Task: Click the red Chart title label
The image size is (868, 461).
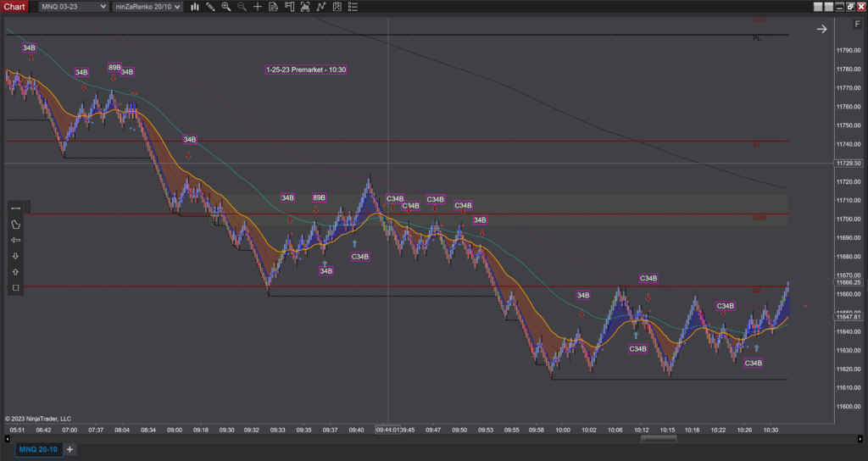Action: (x=14, y=7)
